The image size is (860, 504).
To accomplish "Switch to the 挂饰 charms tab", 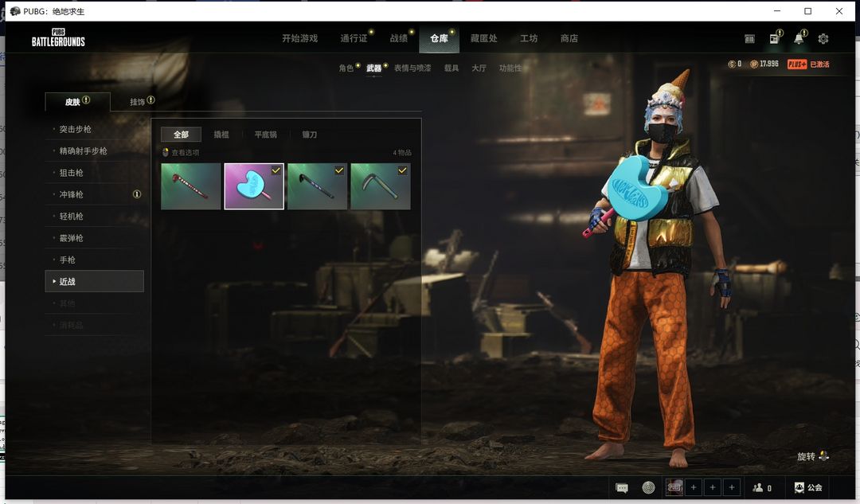I will (x=138, y=102).
